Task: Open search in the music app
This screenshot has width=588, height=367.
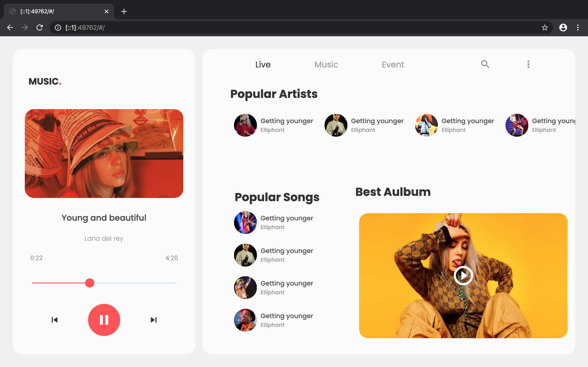Action: (x=485, y=64)
